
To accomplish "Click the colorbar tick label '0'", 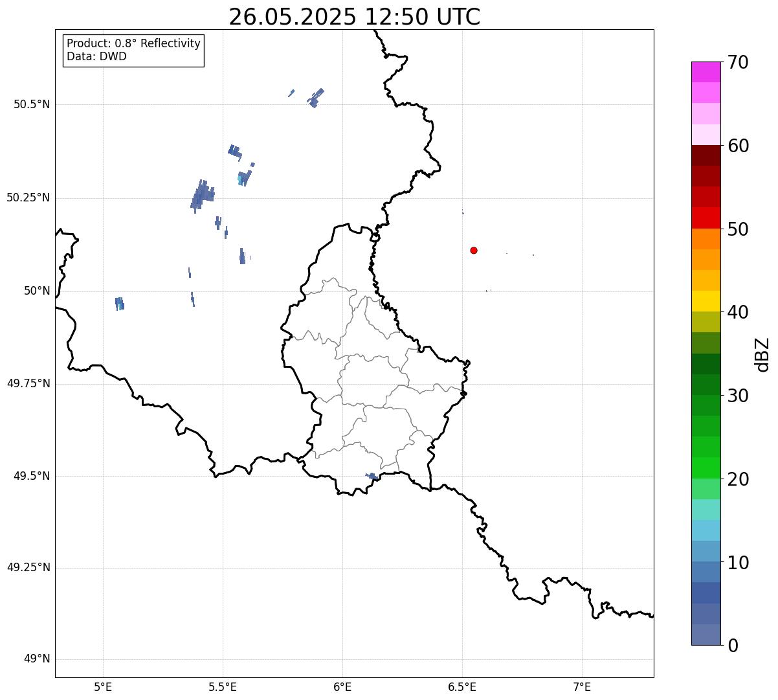I will click(733, 646).
